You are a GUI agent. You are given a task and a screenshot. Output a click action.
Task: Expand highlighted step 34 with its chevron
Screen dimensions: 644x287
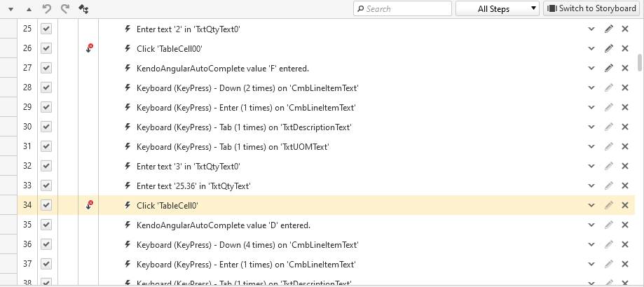click(x=591, y=205)
